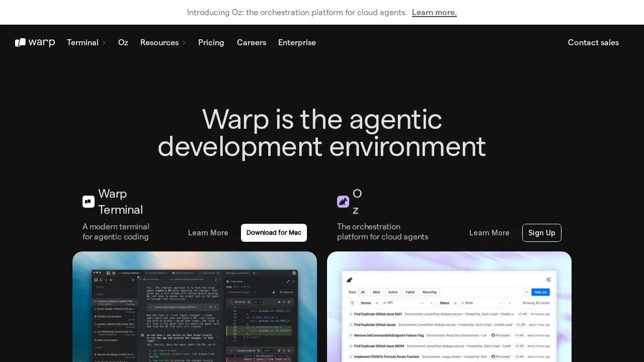644x362 pixels.
Task: Click the Warp Terminal app icon above the heading
Action: pos(89,201)
